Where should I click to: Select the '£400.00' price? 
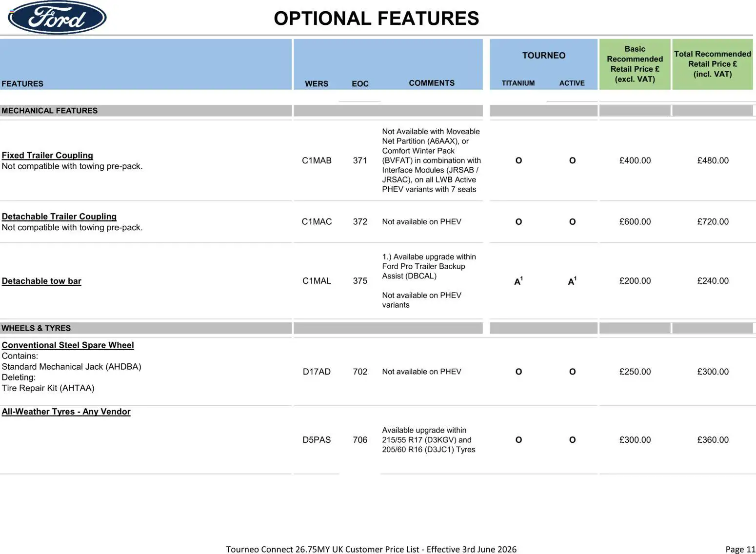635,160
